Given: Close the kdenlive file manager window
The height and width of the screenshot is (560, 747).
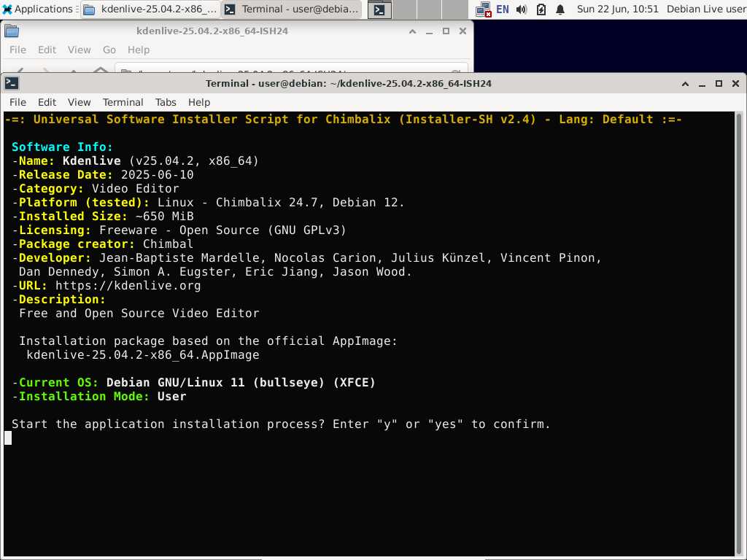Looking at the screenshot, I should click(x=462, y=31).
